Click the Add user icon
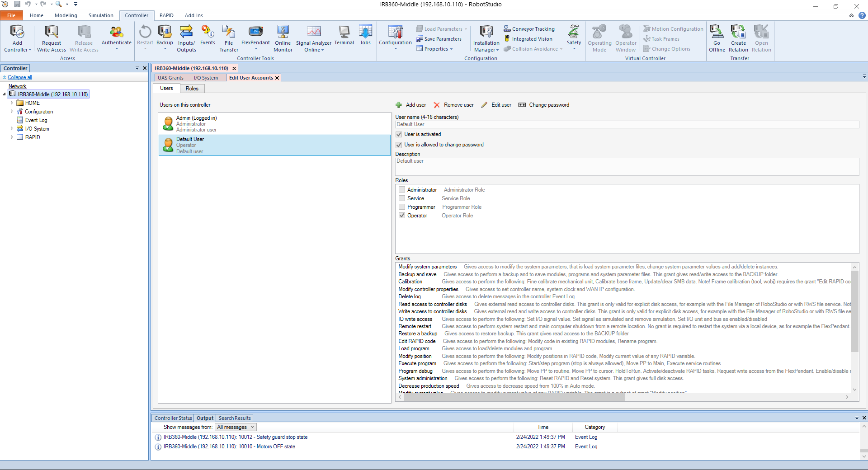The height and width of the screenshot is (470, 868). tap(399, 105)
